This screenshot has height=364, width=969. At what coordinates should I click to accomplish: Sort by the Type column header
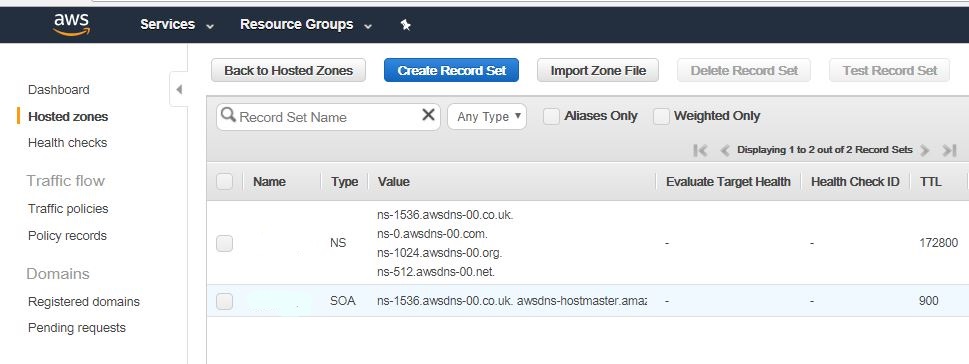click(x=344, y=182)
